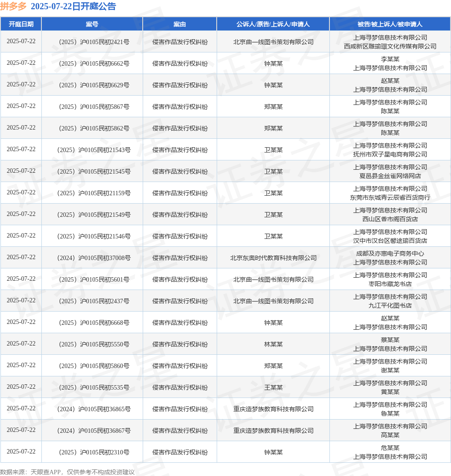This screenshot has width=451, height=476.
Task: Click case number (2024)沪0105民初36867号
Action: click(94, 430)
